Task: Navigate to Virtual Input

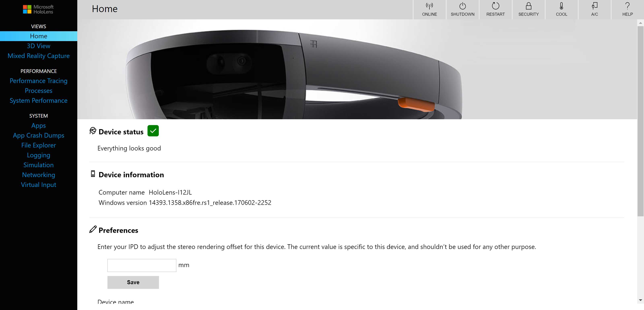Action: 38,185
